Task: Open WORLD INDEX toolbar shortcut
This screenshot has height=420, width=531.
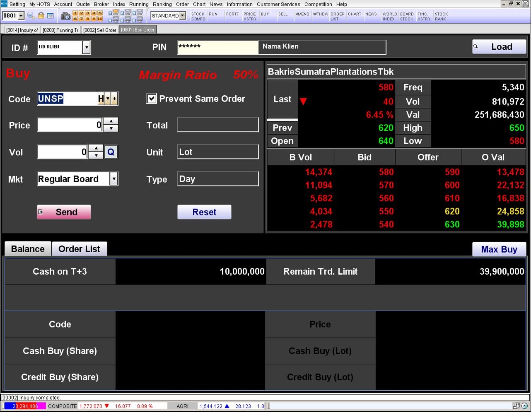Action: pos(389,17)
